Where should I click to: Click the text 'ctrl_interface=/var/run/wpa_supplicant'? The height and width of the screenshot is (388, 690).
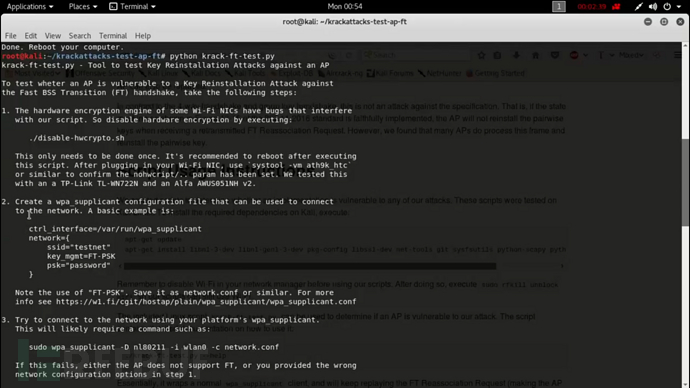(x=115, y=229)
